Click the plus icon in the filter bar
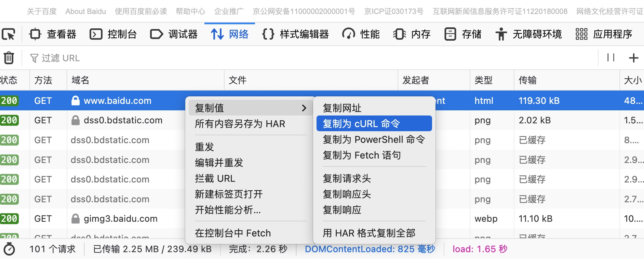The width and height of the screenshot is (644, 259). pyautogui.click(x=634, y=58)
